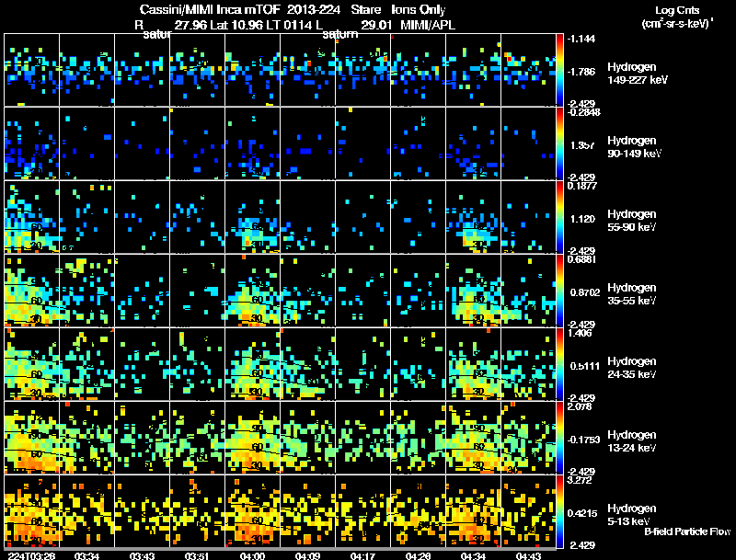
Task: Click the 'Ions Only' text in the title
Action: coord(418,10)
